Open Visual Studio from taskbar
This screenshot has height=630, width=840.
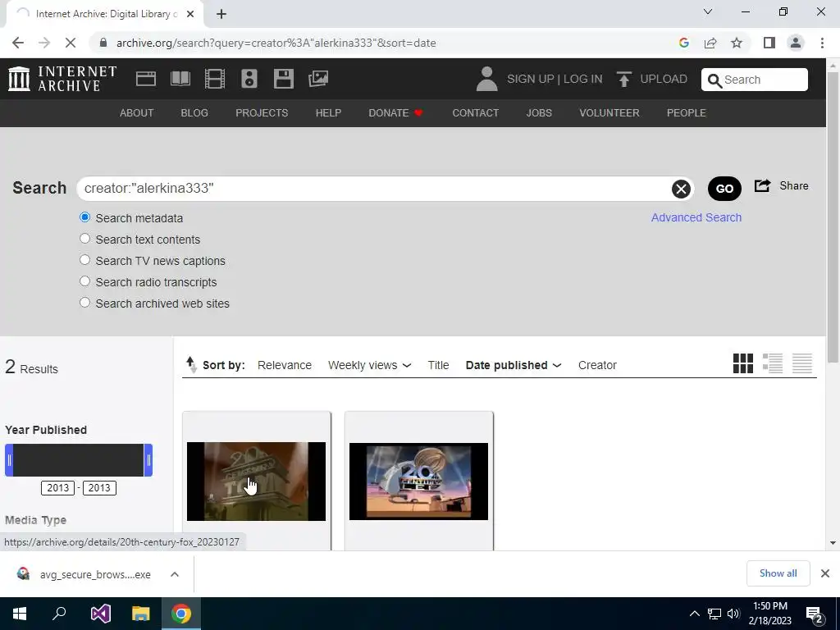click(100, 614)
